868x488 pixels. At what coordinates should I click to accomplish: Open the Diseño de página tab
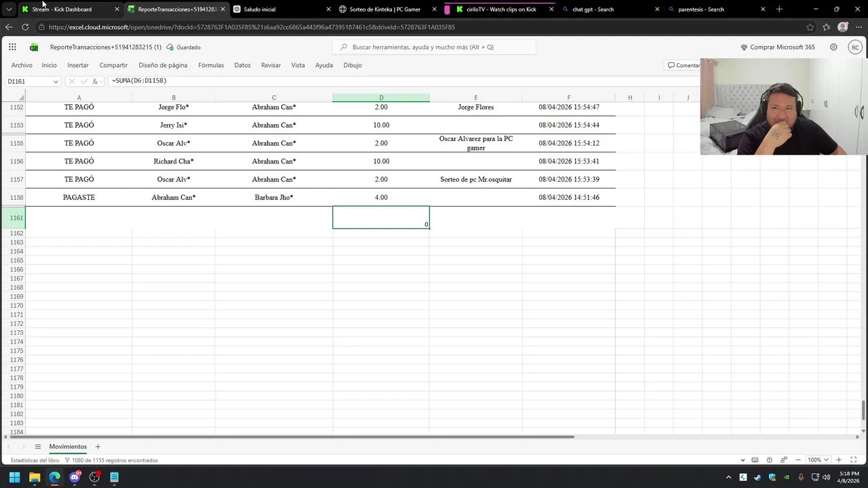[x=163, y=65]
